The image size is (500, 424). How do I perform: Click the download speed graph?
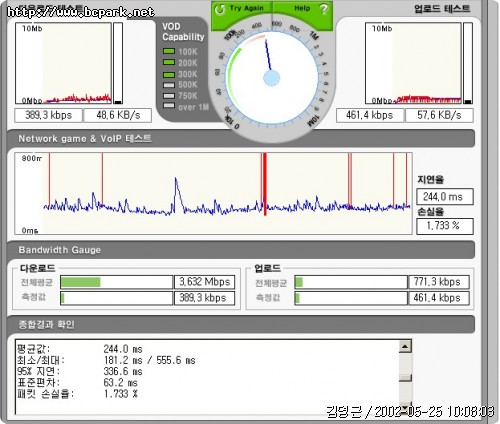pyautogui.click(x=63, y=63)
